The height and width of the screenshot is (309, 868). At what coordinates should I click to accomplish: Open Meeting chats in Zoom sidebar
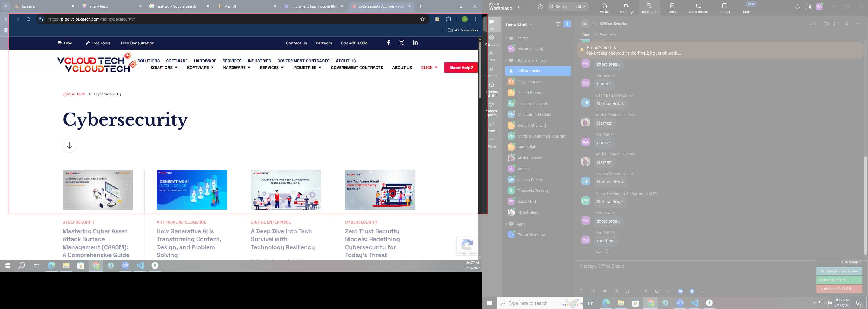[492, 89]
